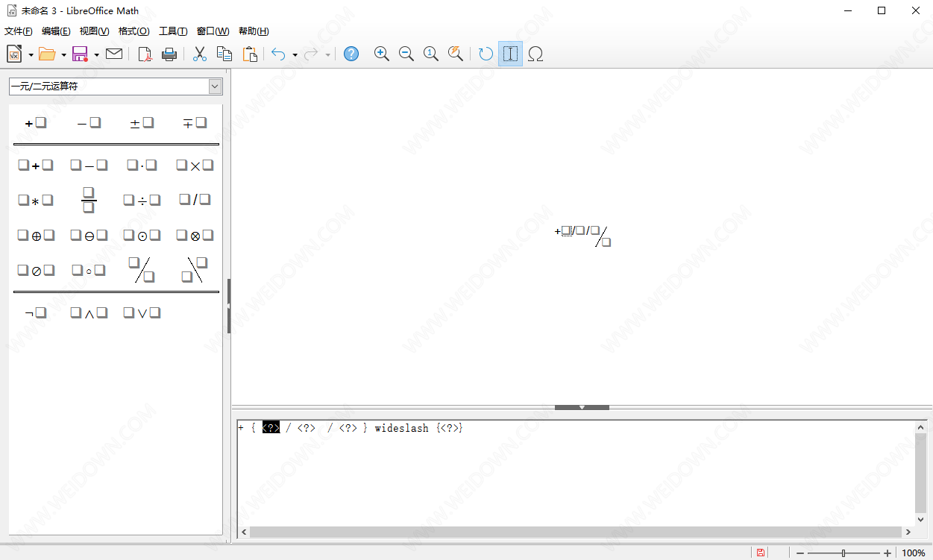Click the Show All zoom icon
Image resolution: width=933 pixels, height=560 pixels.
[455, 54]
